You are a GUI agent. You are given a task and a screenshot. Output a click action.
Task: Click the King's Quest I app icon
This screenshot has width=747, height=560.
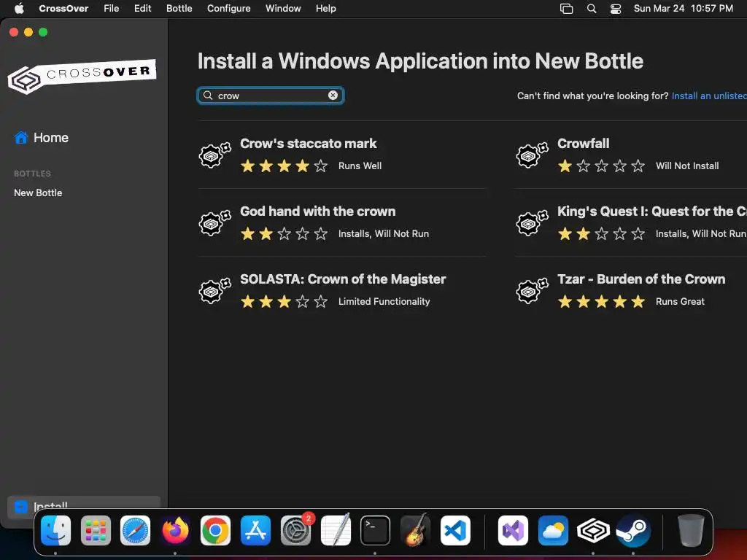[x=532, y=222]
